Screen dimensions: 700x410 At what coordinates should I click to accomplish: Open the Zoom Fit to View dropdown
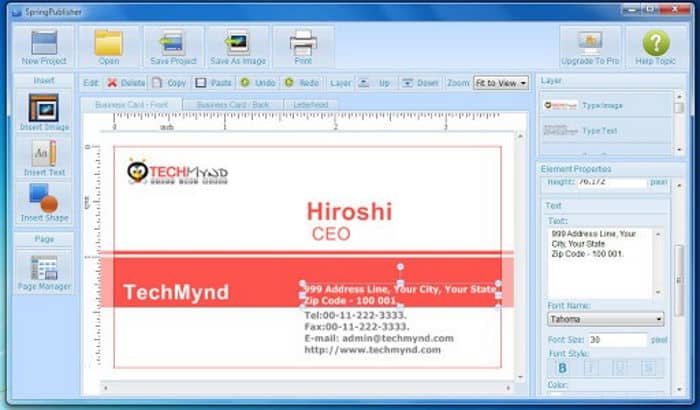click(x=501, y=83)
